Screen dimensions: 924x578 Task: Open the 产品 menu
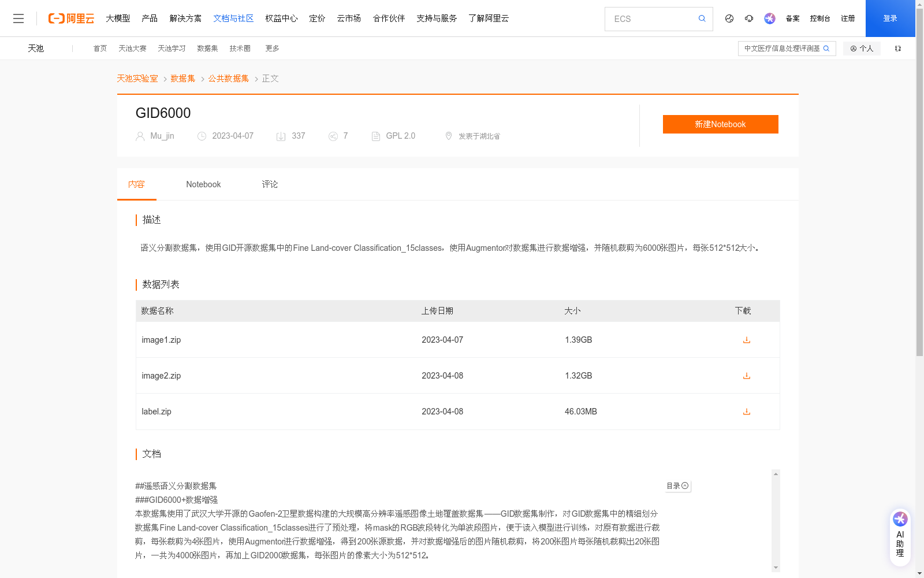tap(150, 18)
